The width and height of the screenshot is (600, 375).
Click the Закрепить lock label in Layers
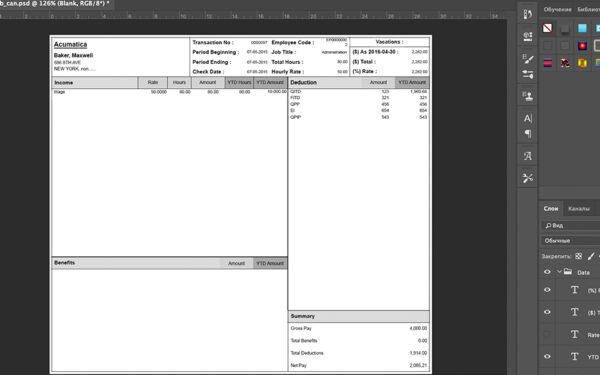556,256
